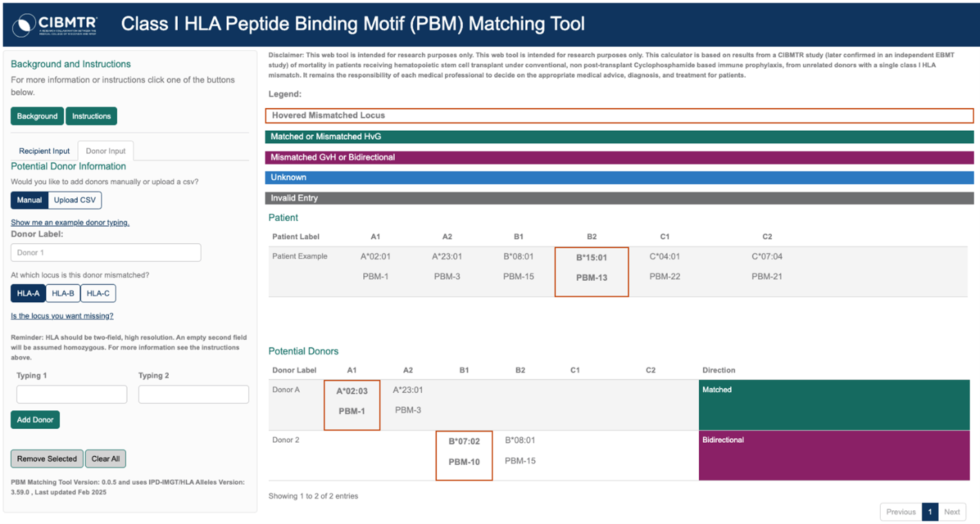
Task: Select HLA-B as mismatched locus
Action: point(63,293)
